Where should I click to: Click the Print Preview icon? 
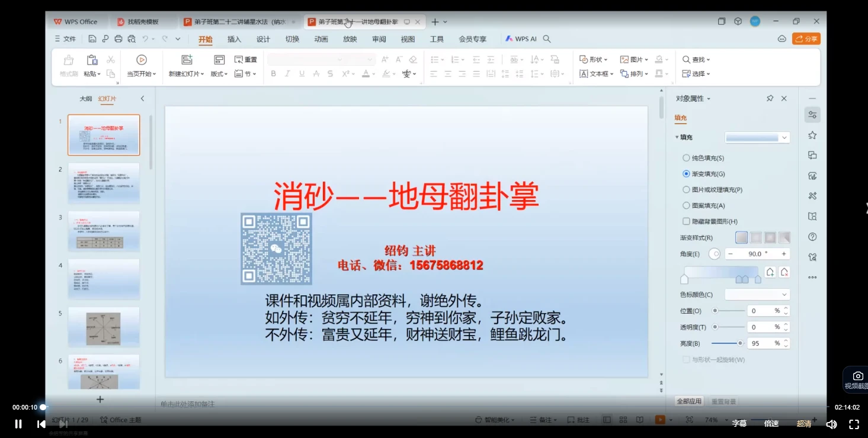pos(132,39)
